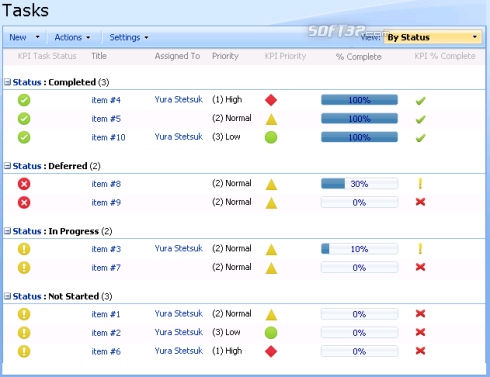The image size is (490, 377).
Task: Collapse the Status: Completed group
Action: (7, 82)
